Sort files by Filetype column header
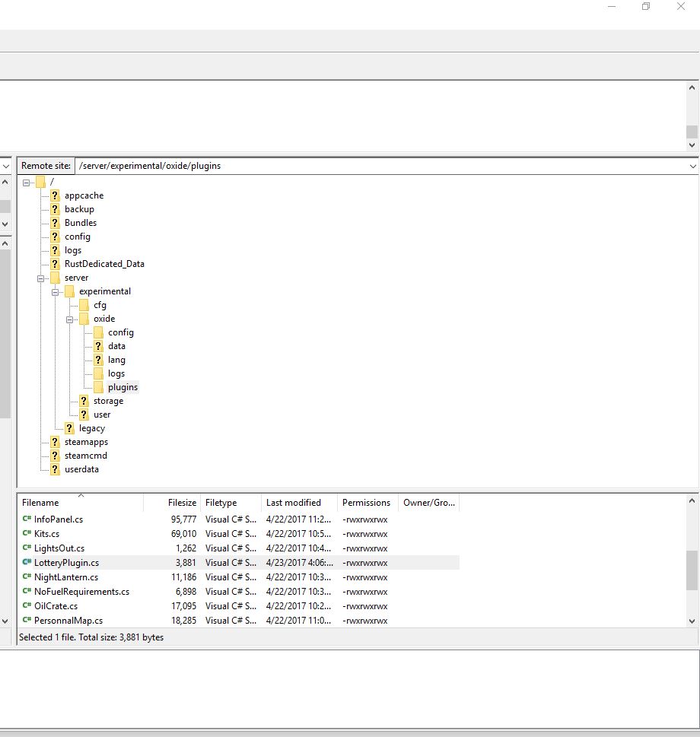 (231, 503)
